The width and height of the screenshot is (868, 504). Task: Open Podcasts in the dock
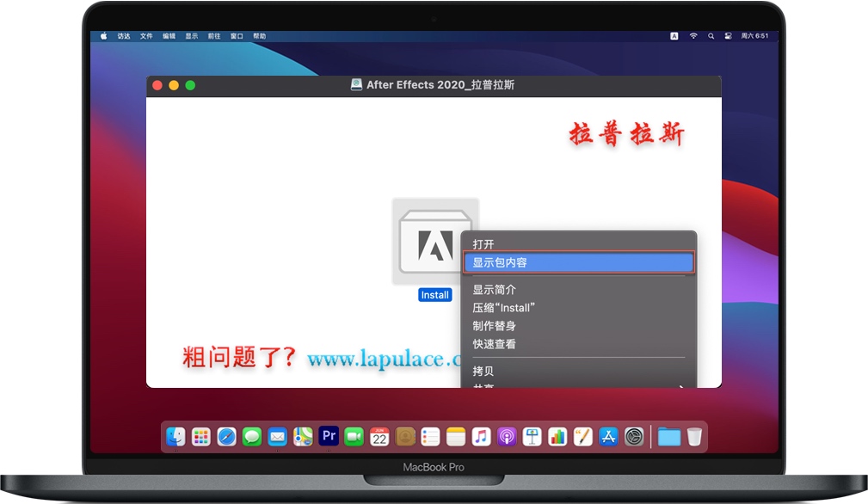(x=507, y=437)
